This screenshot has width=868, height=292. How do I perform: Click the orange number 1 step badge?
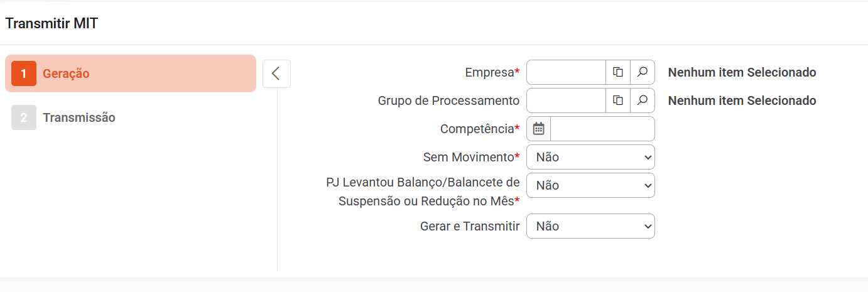(24, 73)
